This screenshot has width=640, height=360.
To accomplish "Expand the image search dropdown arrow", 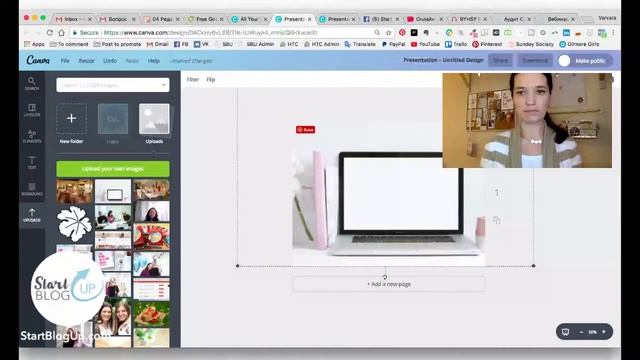I will point(164,85).
